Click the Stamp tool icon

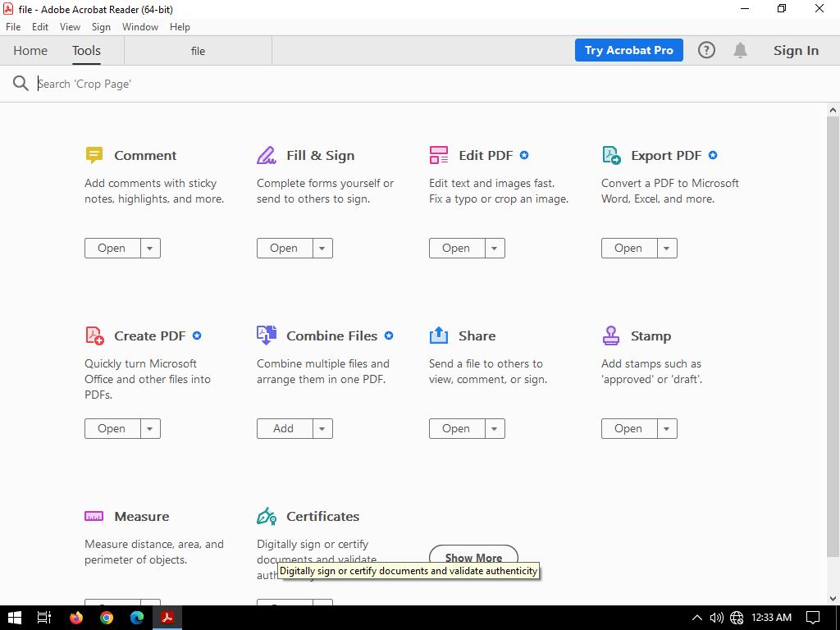point(611,336)
